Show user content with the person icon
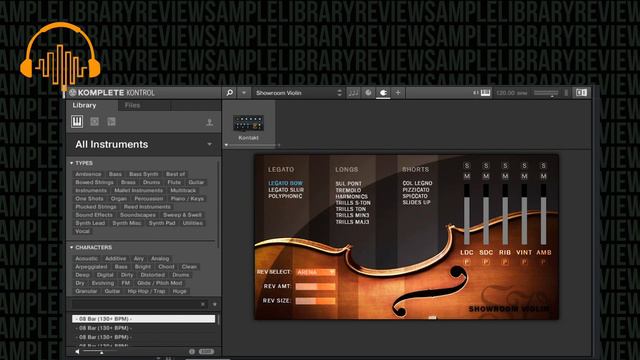This screenshot has height=360, width=640. [209, 122]
